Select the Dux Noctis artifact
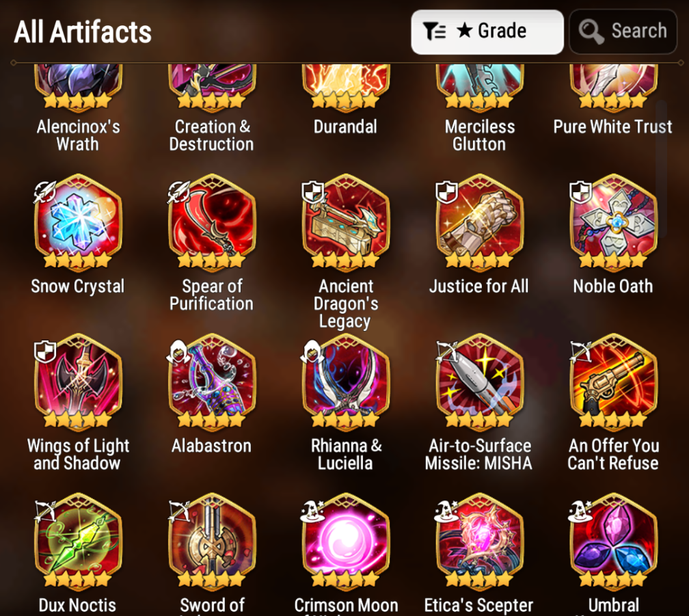689x616 pixels. click(78, 540)
